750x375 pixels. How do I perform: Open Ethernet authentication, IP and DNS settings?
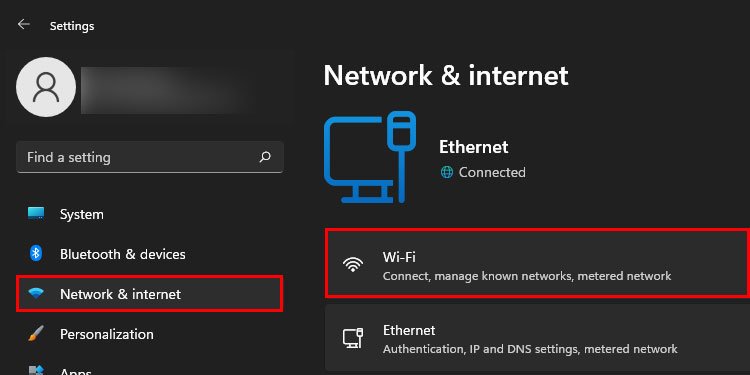click(538, 338)
